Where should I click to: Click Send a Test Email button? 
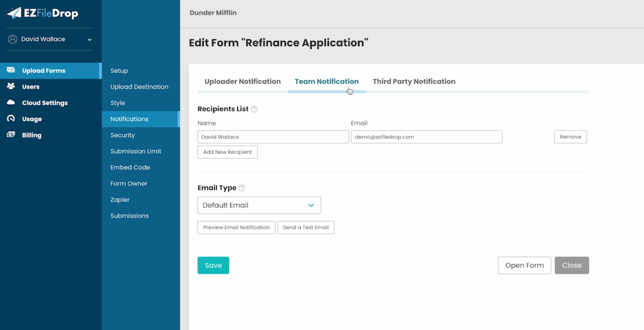[x=305, y=227]
